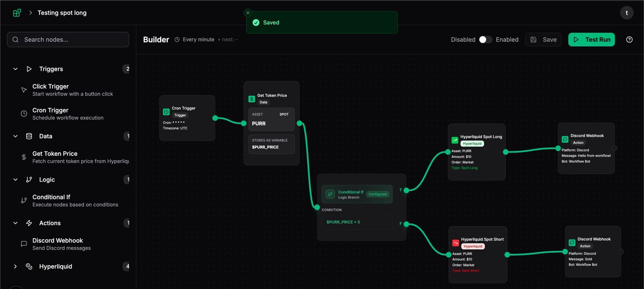Click top Discord Webhook node message icon
Viewport: 644px width, 289px height.
coord(565,139)
